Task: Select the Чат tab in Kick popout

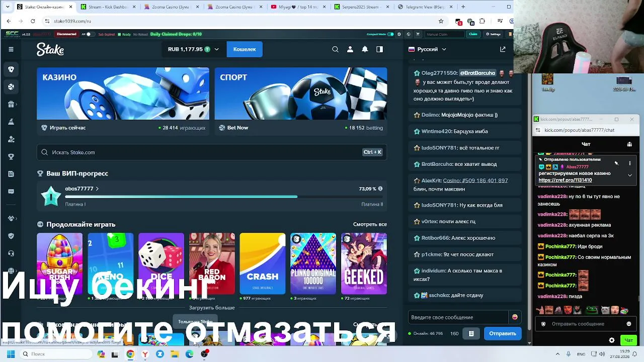Action: (x=586, y=144)
